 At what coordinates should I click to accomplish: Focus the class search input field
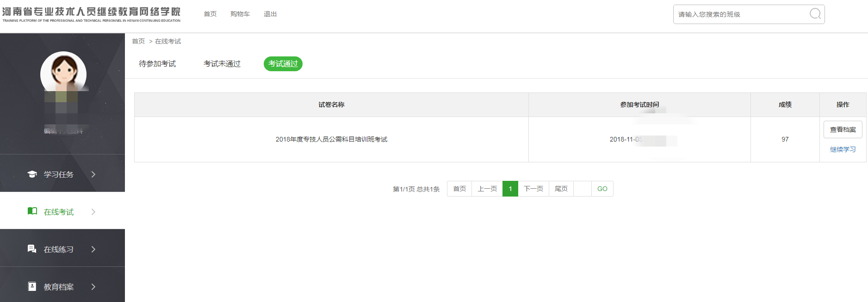(x=740, y=14)
